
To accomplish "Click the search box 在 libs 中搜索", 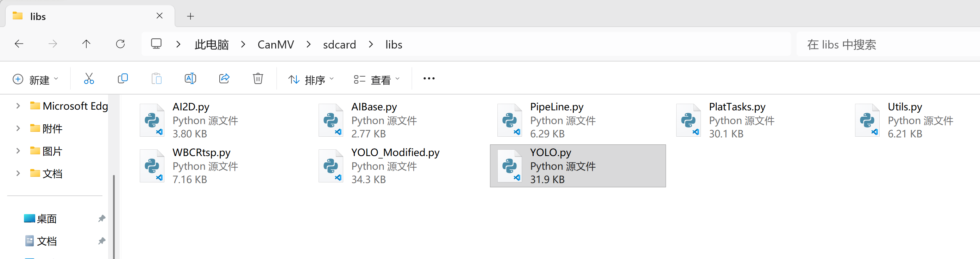I will 888,44.
